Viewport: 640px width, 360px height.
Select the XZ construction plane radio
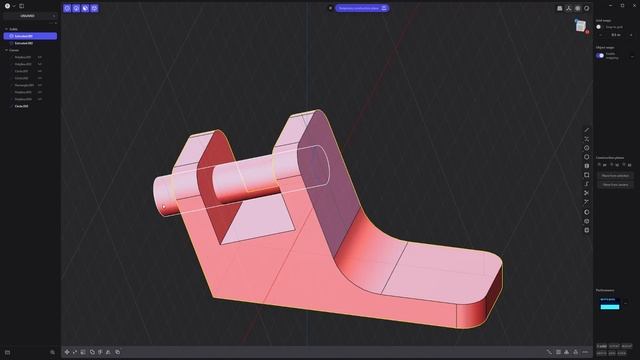tap(624, 165)
